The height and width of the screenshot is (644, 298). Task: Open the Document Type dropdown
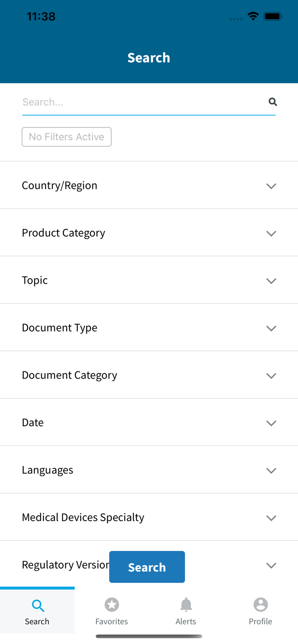point(271,328)
